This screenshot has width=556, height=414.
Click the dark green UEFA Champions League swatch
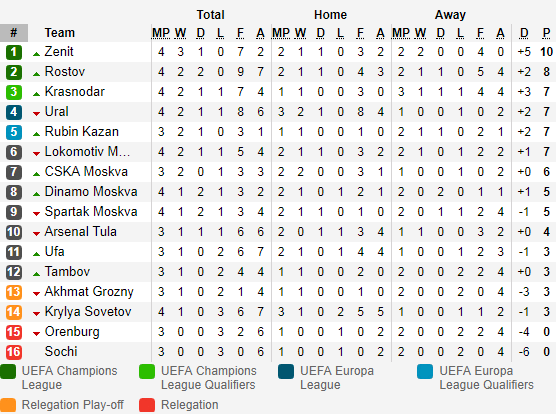8,371
